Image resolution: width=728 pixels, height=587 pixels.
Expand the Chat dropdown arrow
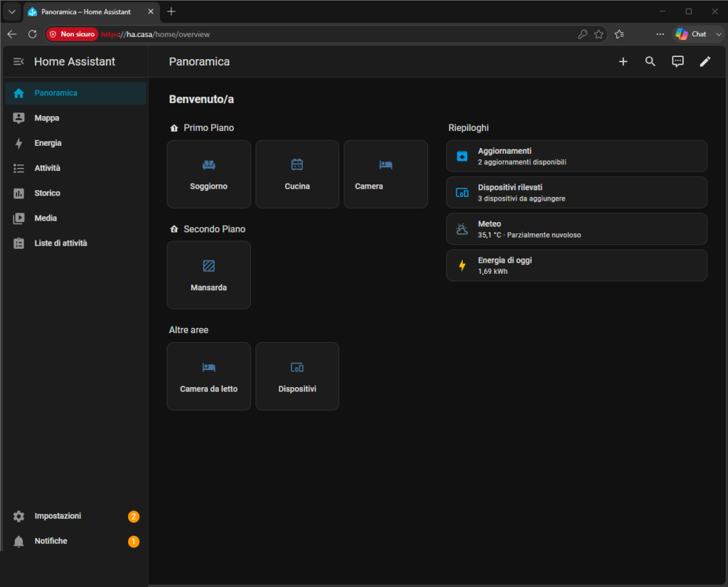tap(719, 34)
